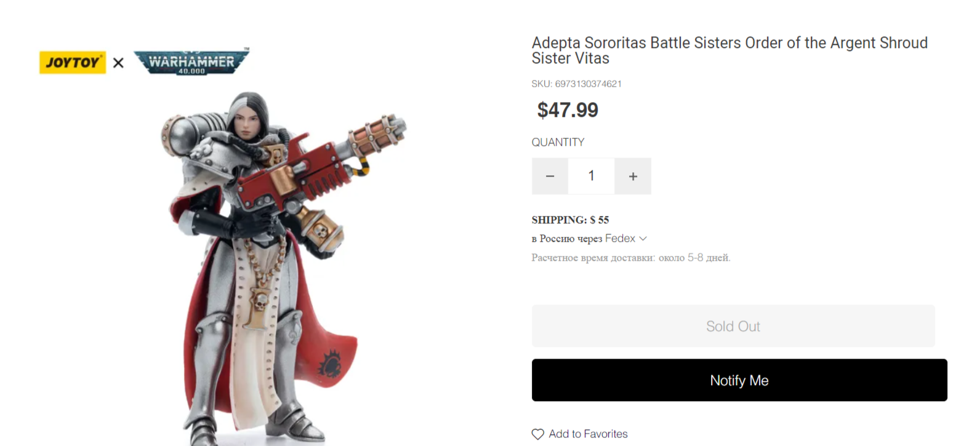This screenshot has width=980, height=446.
Task: Open the Sister Vitas figure product image
Action: point(271,265)
